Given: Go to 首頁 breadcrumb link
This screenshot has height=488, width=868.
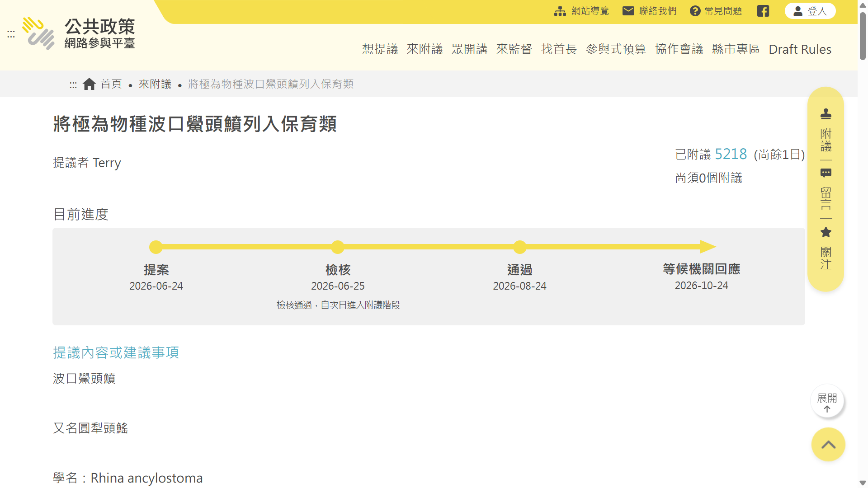Looking at the screenshot, I should click(111, 84).
